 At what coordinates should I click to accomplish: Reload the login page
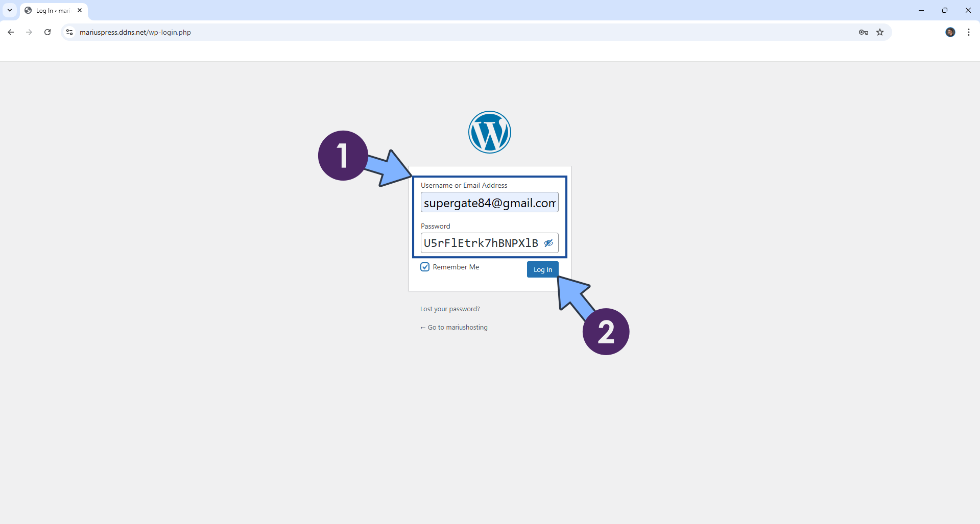pos(47,32)
